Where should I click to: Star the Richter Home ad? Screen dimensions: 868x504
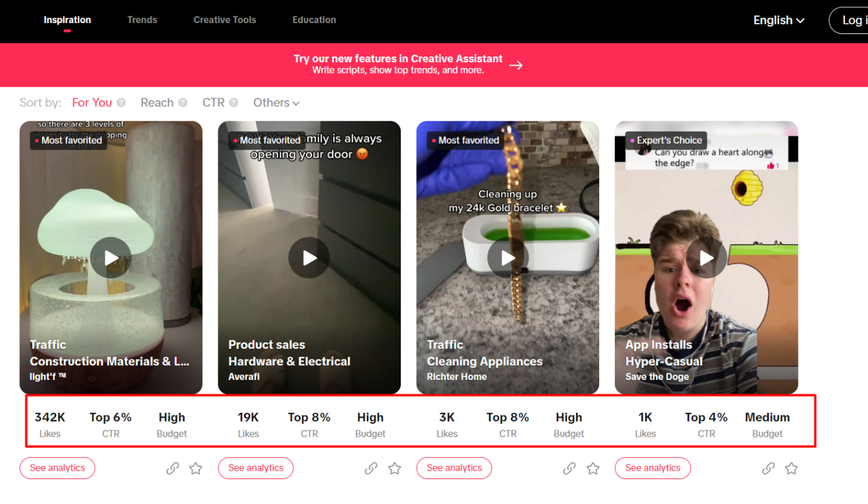(593, 468)
